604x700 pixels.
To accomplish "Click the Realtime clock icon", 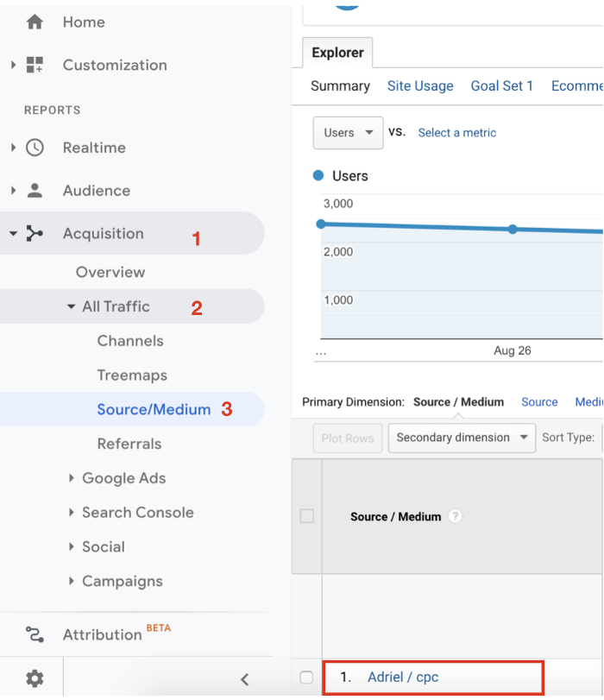I will (x=35, y=148).
